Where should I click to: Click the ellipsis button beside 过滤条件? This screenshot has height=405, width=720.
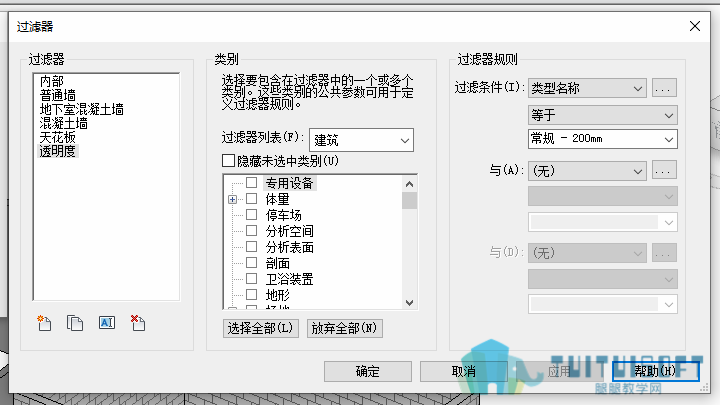point(664,88)
